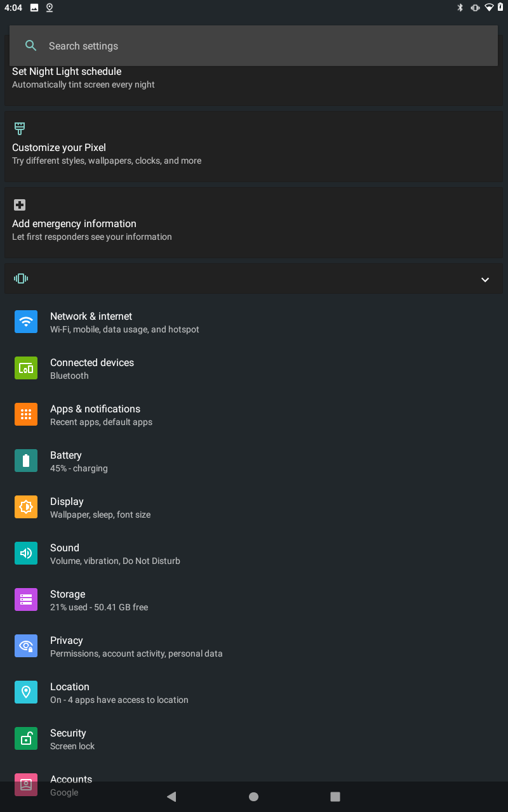
Task: Open Set Night Light schedule
Action: 253,77
